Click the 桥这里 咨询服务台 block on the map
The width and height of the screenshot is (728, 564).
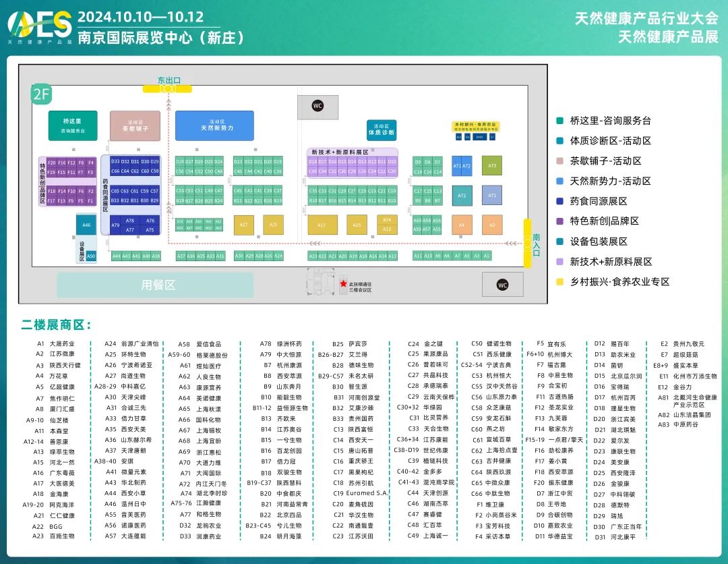73,125
